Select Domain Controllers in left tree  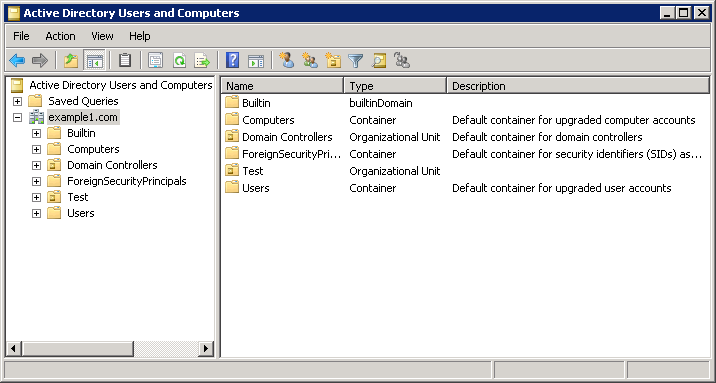[x=112, y=165]
